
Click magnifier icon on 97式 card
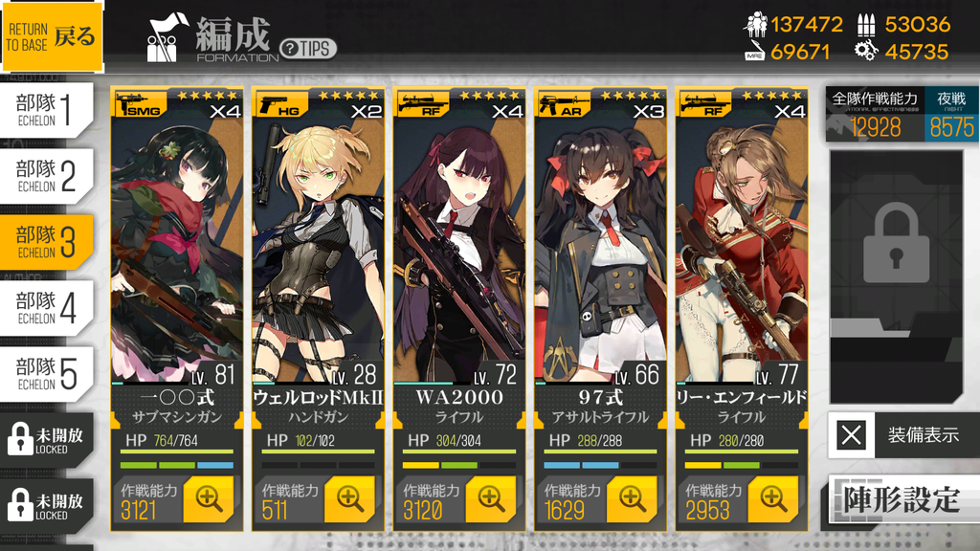click(632, 499)
